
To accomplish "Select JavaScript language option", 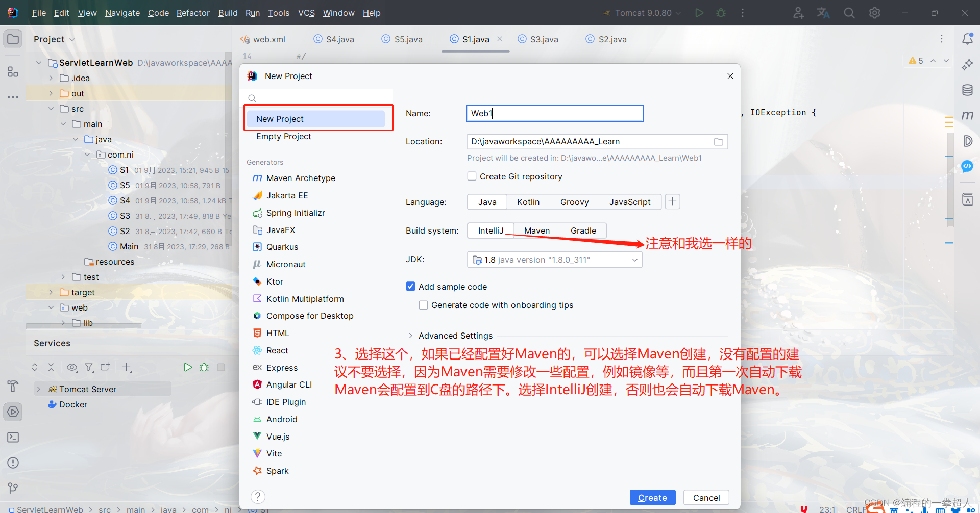I will (x=630, y=202).
